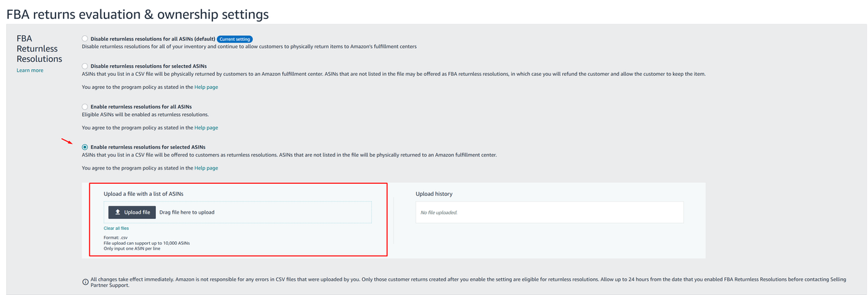Pick Enable returnless resolutions for all ASINs
The image size is (868, 295).
click(x=85, y=106)
